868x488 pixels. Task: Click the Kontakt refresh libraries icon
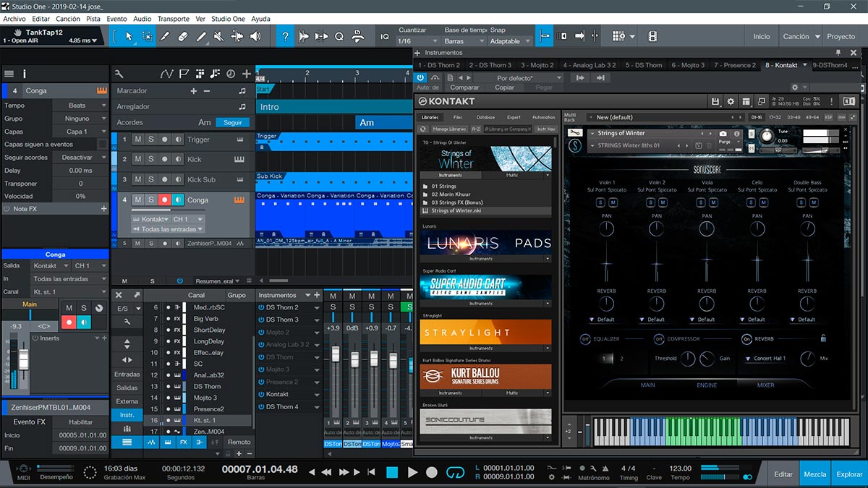pos(424,129)
